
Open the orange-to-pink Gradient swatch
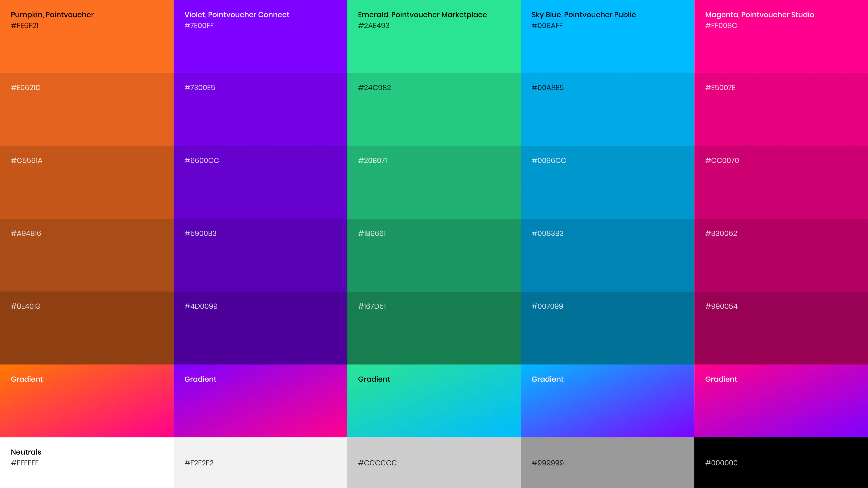pos(87,401)
